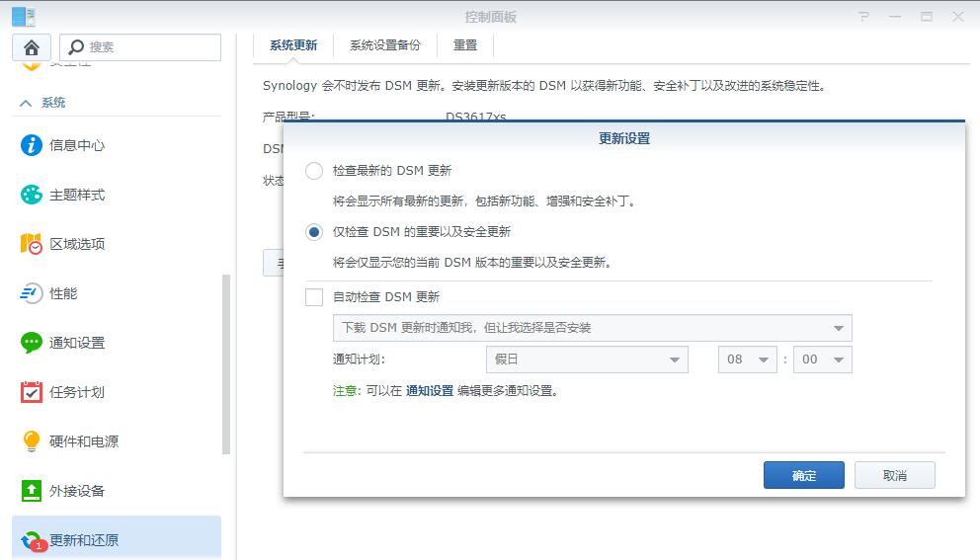Switch to the 系统设置备份 tab
Screen dimensions: 980x560
pyautogui.click(x=385, y=45)
